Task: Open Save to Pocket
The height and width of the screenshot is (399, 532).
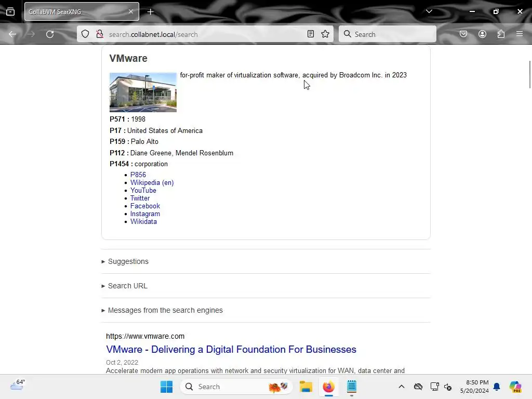Action: [463, 34]
